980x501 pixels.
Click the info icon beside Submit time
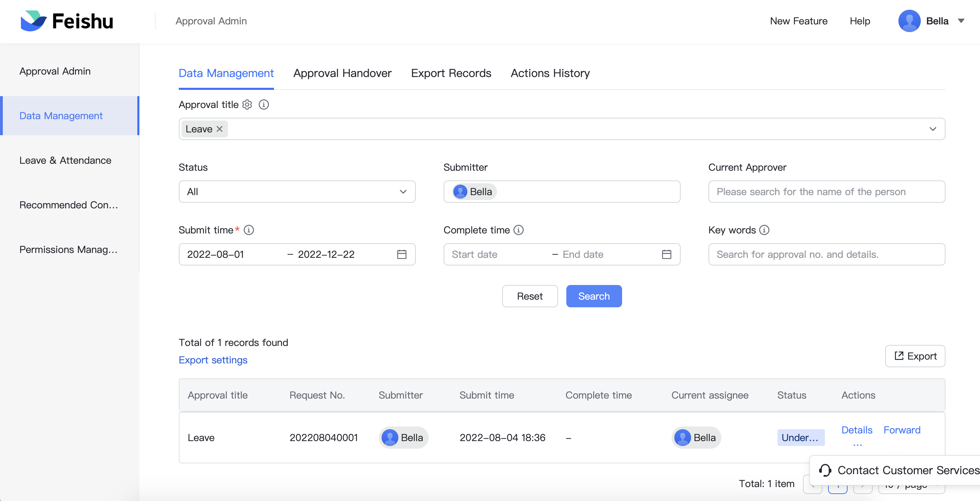[249, 230]
